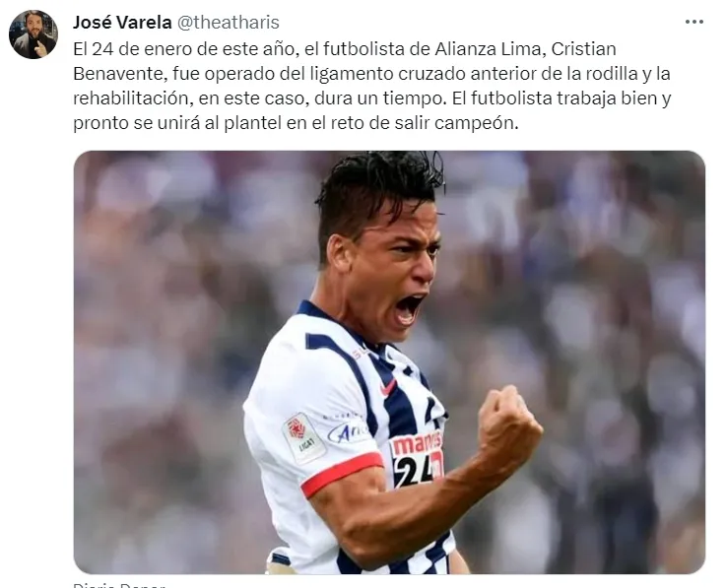This screenshot has width=726, height=588.
Task: Click the player's clenched fist in photo
Action: click(509, 425)
